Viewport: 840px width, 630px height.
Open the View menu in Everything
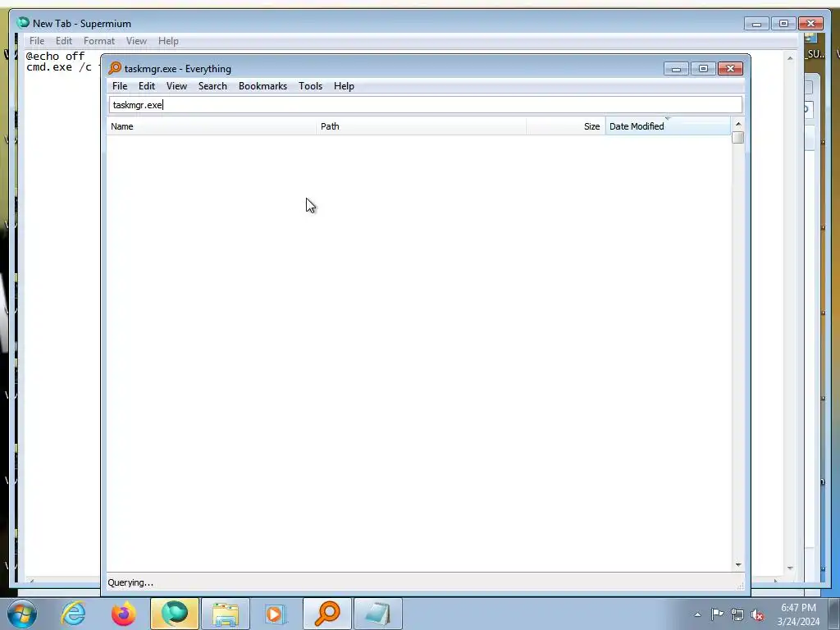[x=176, y=86]
